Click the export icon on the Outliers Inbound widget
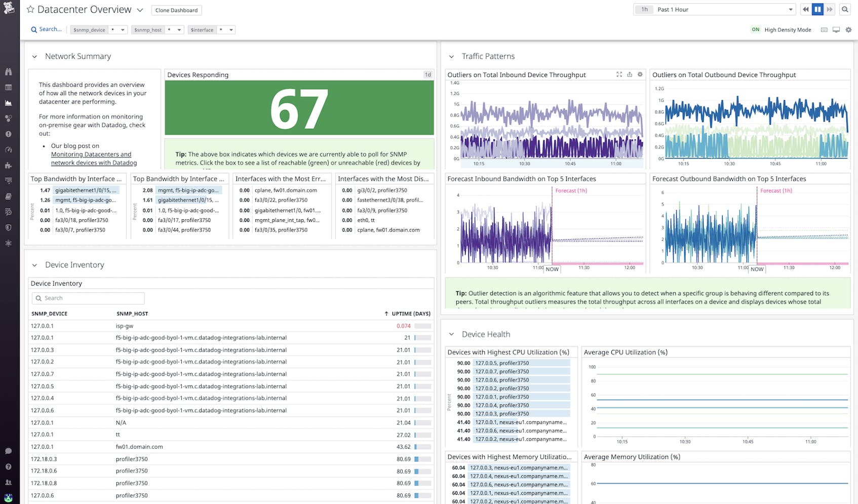Screen dimensions: 858x504 [630, 74]
